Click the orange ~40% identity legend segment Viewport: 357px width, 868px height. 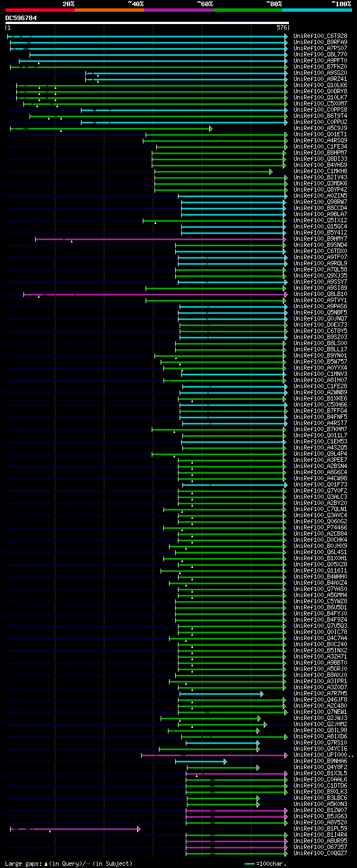109,10
